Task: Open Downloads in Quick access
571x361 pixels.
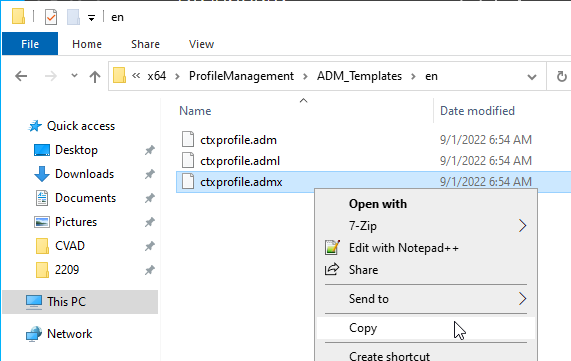Action: coord(84,174)
